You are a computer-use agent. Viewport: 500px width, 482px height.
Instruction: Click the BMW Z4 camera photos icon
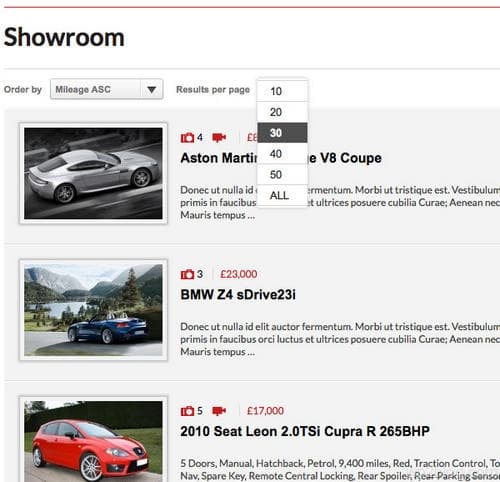tap(187, 274)
